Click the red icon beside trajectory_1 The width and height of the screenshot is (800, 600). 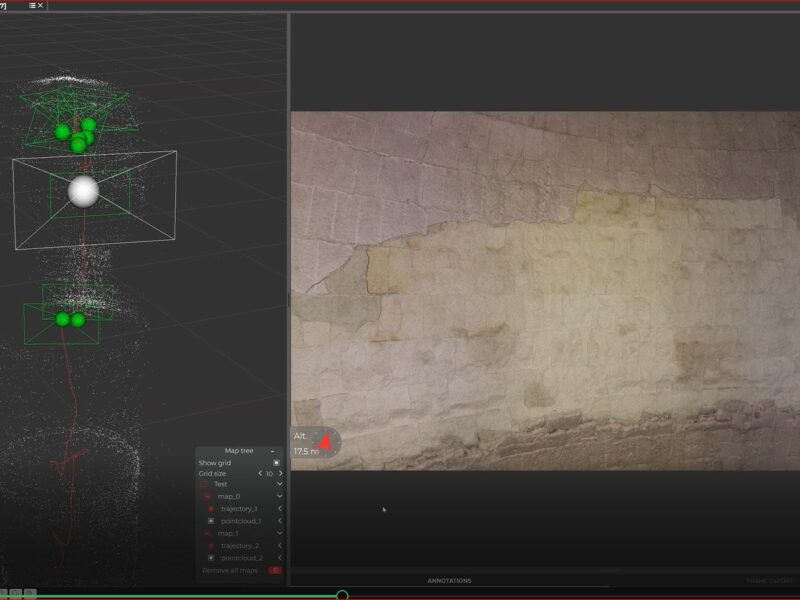pyautogui.click(x=211, y=509)
